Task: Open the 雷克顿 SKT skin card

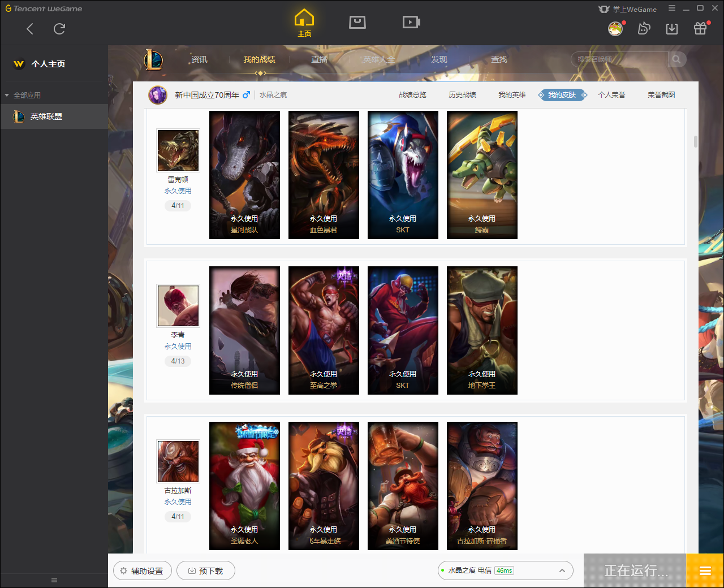Action: [403, 175]
